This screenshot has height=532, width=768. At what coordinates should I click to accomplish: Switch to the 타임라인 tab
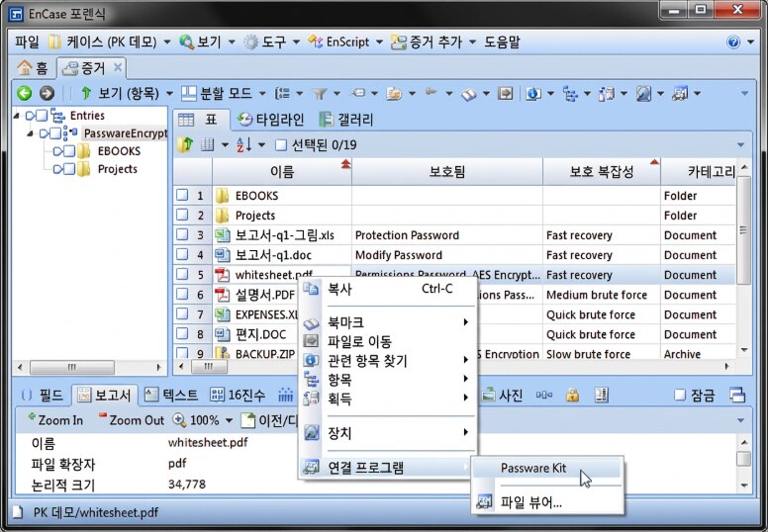(271, 120)
